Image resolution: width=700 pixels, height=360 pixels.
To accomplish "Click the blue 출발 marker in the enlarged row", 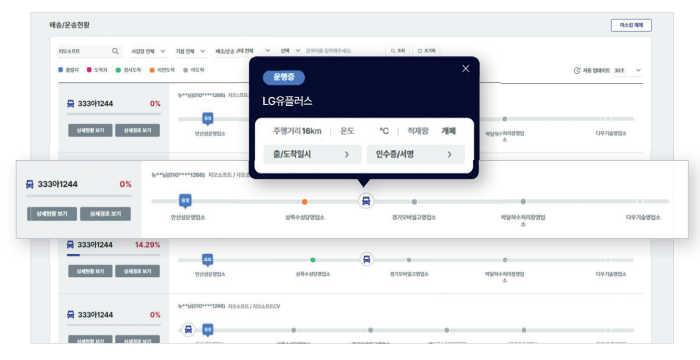I will (185, 201).
